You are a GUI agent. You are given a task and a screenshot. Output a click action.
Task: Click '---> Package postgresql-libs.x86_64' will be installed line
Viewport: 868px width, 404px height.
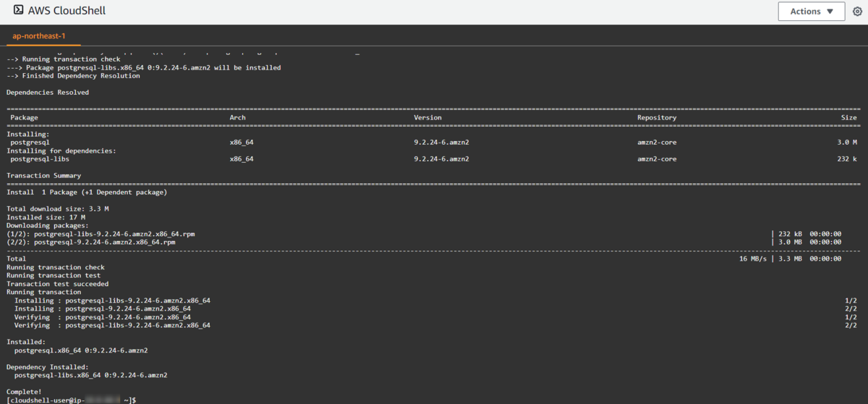point(144,68)
